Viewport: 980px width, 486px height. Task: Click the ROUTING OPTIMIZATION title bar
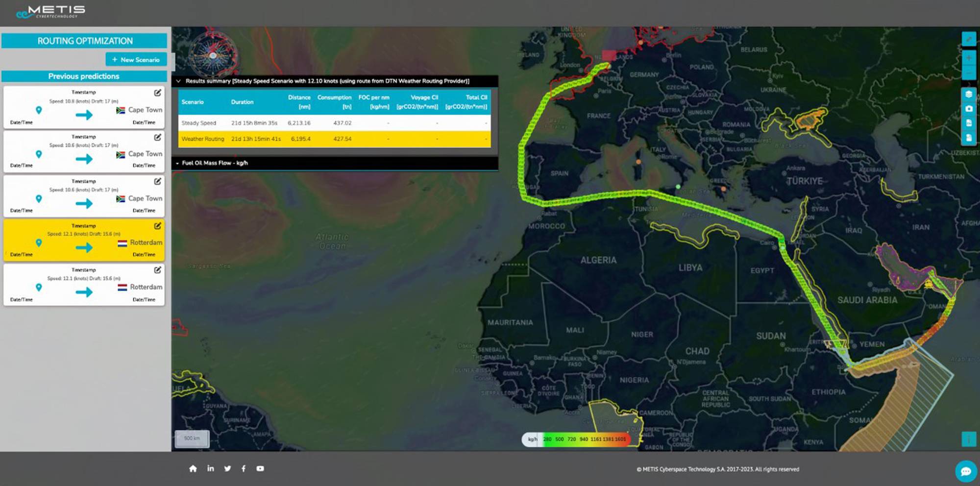click(84, 41)
